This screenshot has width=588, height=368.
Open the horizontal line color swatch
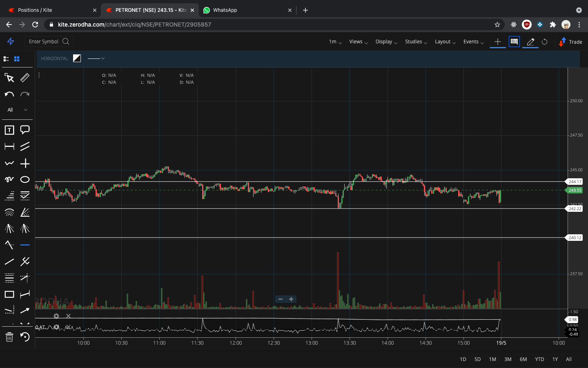pyautogui.click(x=77, y=58)
